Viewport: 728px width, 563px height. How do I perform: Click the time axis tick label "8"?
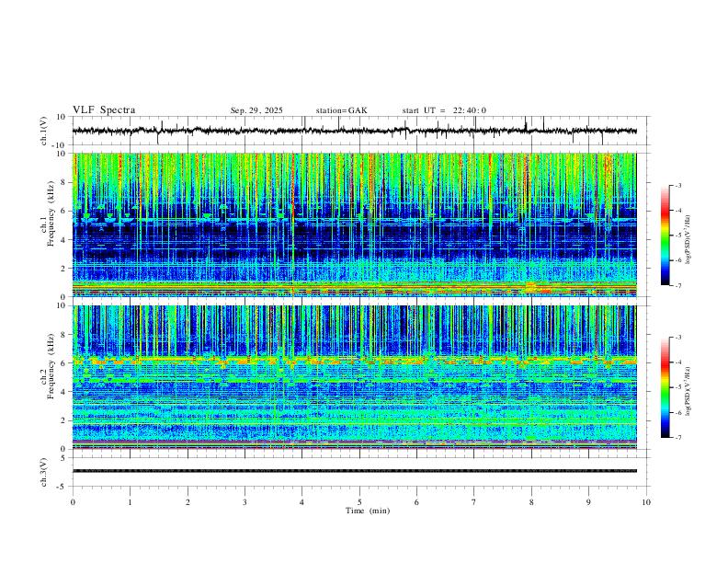(531, 502)
